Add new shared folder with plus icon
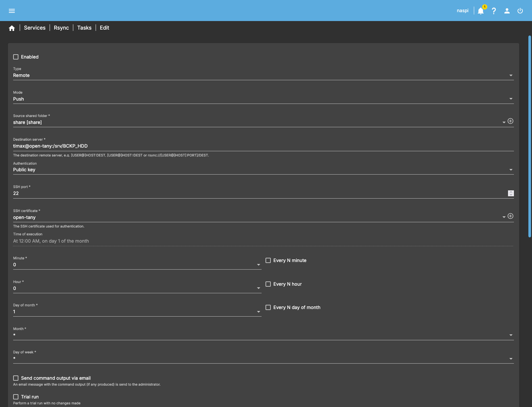The image size is (532, 407). (x=510, y=121)
